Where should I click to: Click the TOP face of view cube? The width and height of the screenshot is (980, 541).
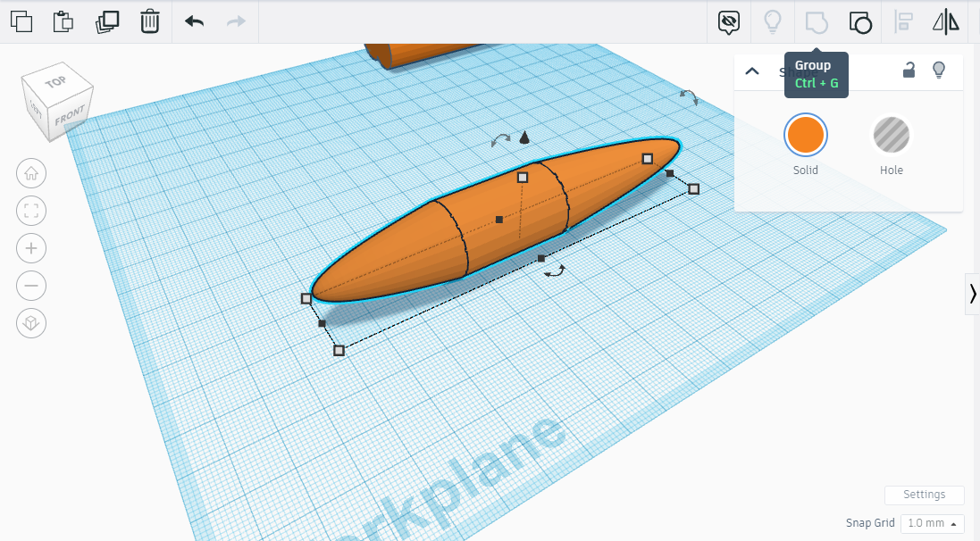(x=54, y=81)
